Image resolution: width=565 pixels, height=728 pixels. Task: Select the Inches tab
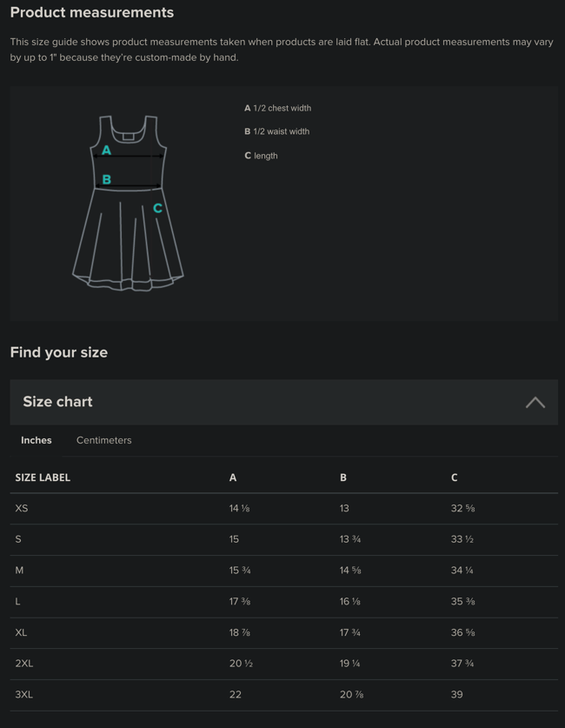[x=36, y=440]
